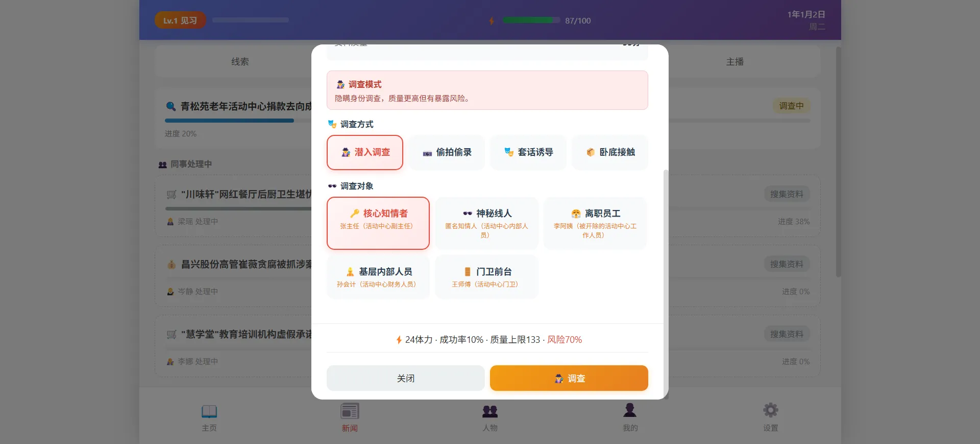This screenshot has width=980, height=444.
Task: Open the 新闻 newspaper icon
Action: (350, 411)
